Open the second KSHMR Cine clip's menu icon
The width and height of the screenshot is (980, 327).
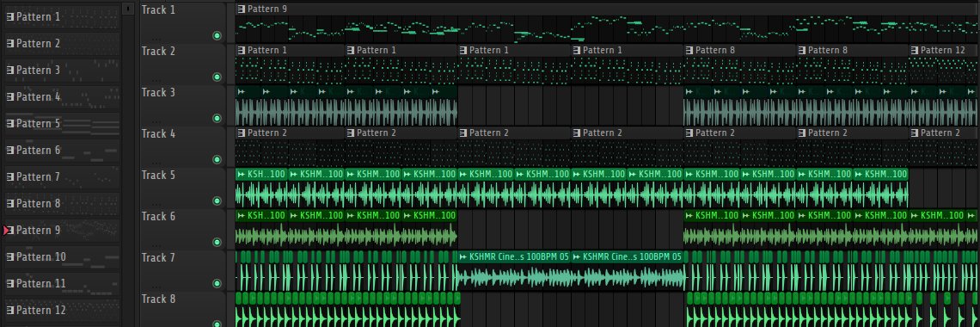coord(576,256)
